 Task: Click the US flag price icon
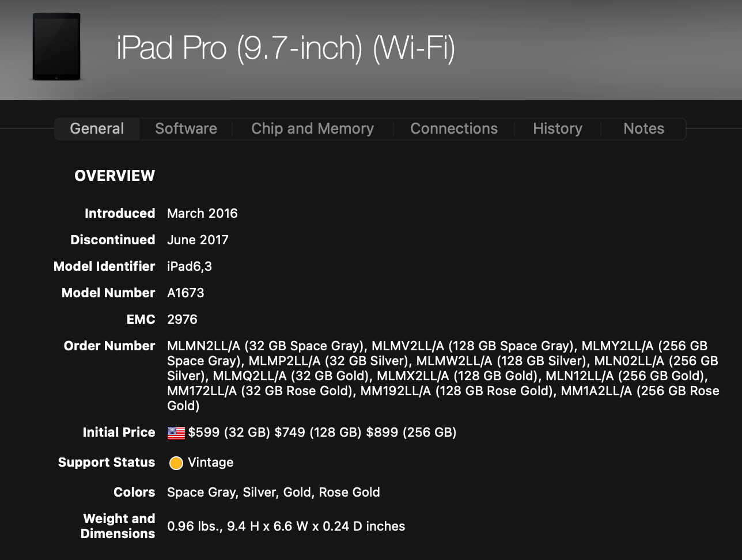(x=176, y=433)
